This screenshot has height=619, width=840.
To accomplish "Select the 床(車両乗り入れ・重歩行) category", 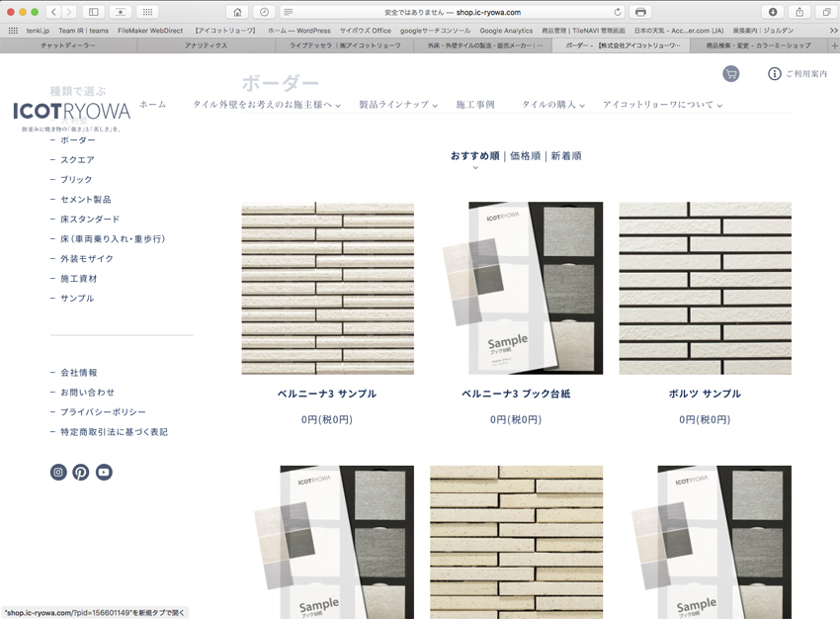I will [113, 239].
